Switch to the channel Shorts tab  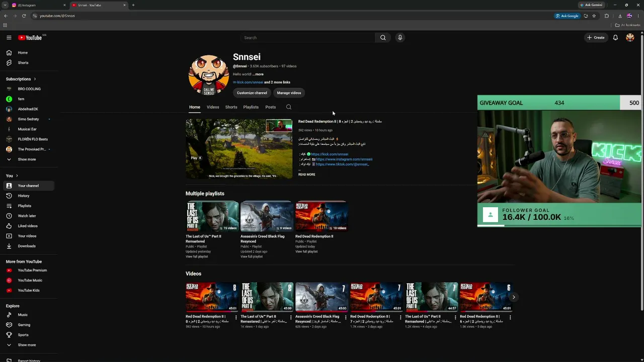(231, 107)
